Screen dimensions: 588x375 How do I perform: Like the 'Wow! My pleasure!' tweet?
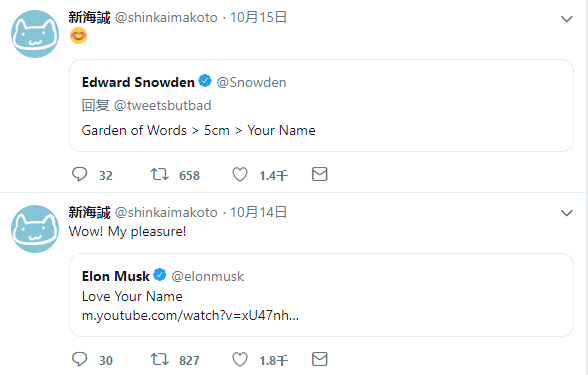(240, 359)
